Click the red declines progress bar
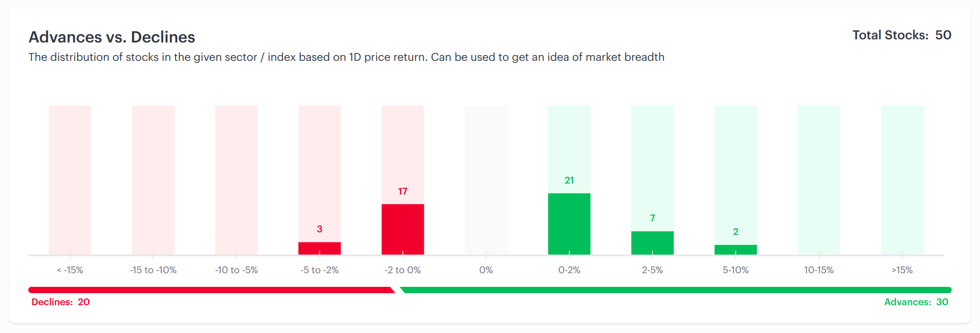This screenshot has height=333, width=980. pyautogui.click(x=211, y=290)
